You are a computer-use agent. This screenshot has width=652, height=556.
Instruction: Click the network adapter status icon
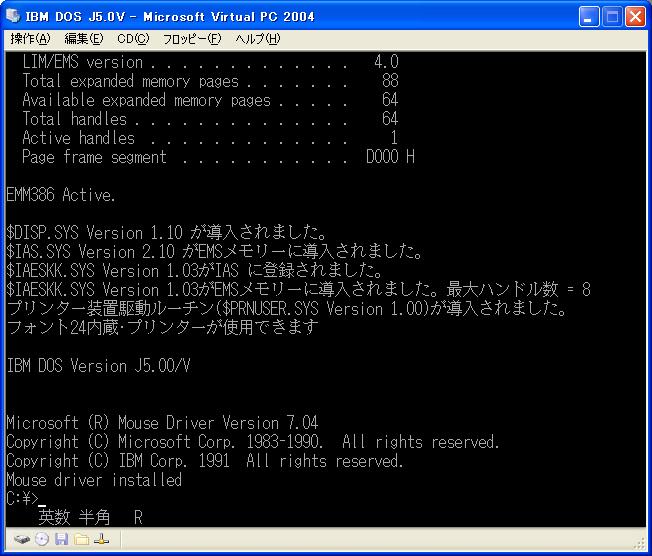(x=101, y=539)
